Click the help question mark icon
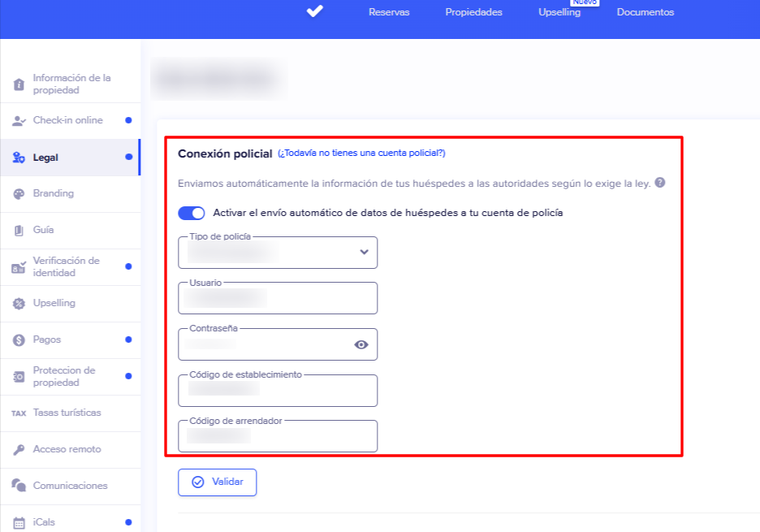The height and width of the screenshot is (532, 760). (x=660, y=183)
